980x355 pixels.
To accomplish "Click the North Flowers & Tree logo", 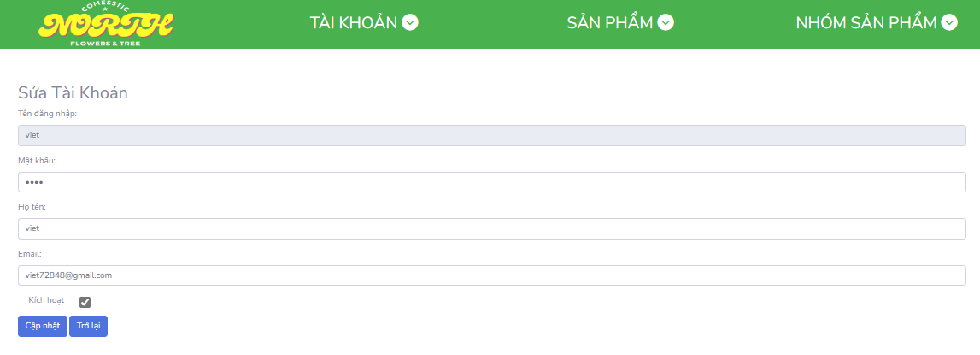I will pyautogui.click(x=106, y=25).
